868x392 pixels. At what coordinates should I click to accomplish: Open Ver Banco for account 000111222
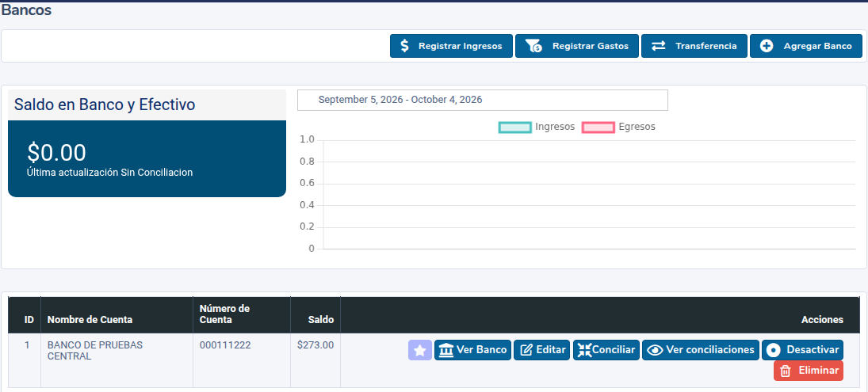(x=472, y=350)
